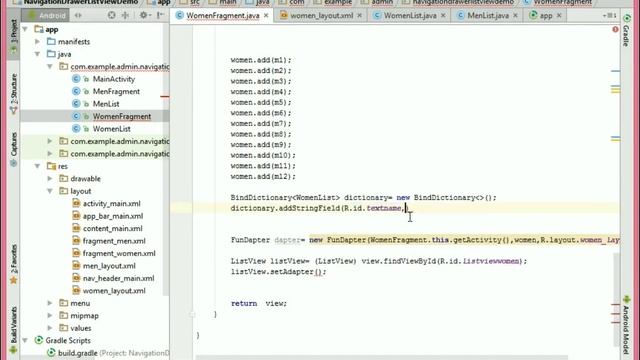Click the Gradle Scripts icon
The image size is (640, 360).
click(x=39, y=340)
